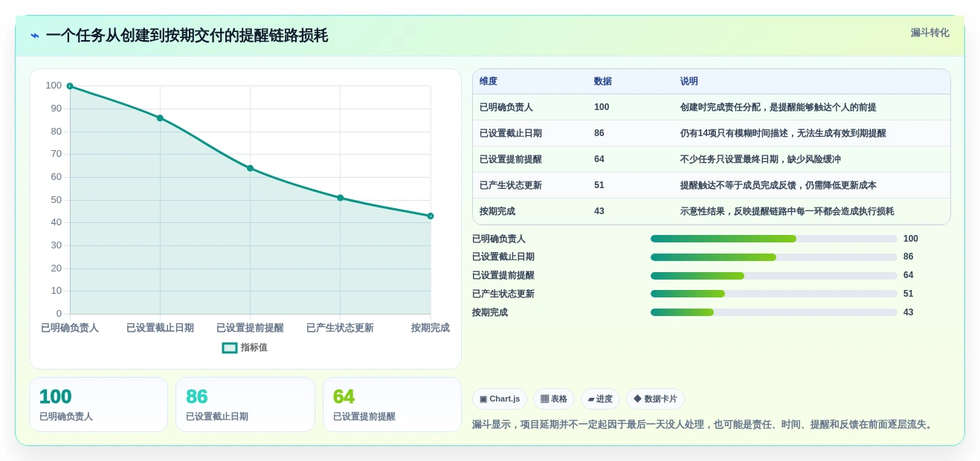Open the 64 已设置提前提醒 data card
The height and width of the screenshot is (461, 980).
click(392, 404)
